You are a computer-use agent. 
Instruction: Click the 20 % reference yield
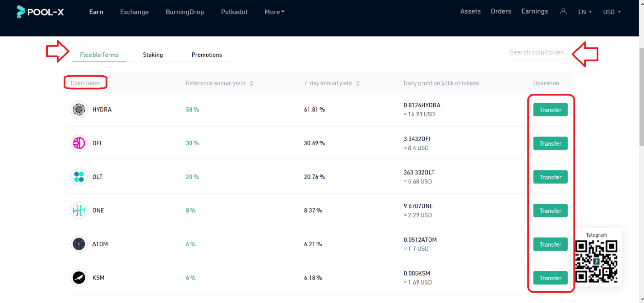pyautogui.click(x=192, y=177)
